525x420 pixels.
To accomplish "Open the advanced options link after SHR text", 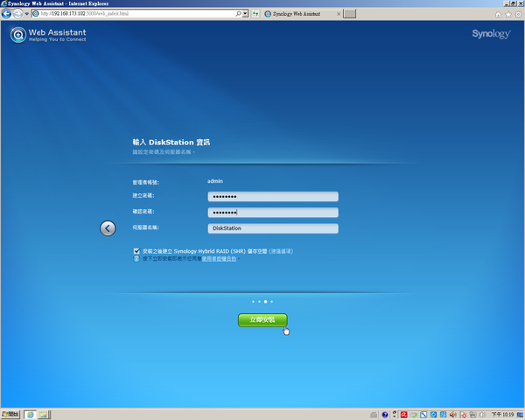I will coord(281,251).
